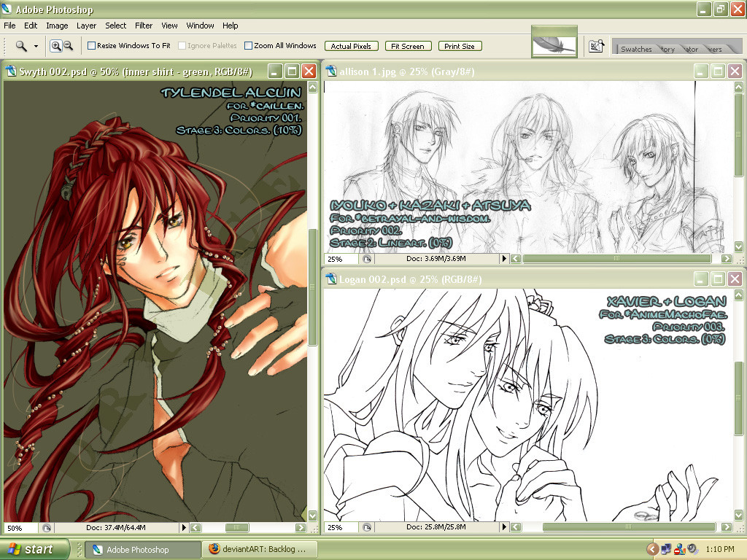Expand hidden system tray icons arrow

tap(653, 550)
